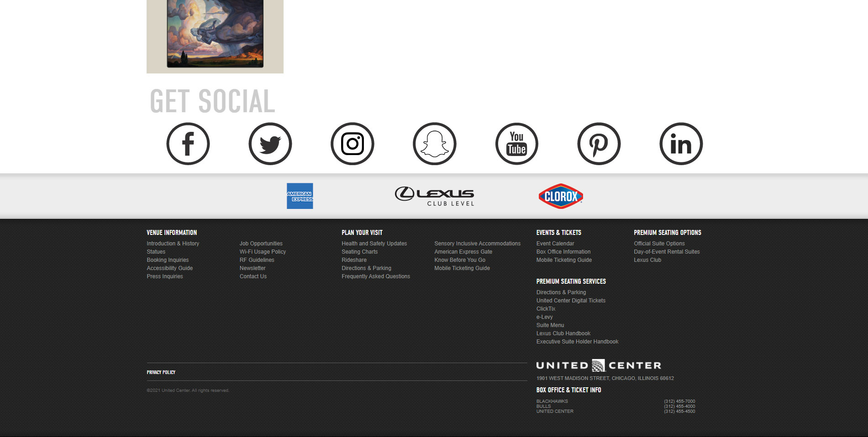Open the storm cloud artwork thumbnail
The image size is (868, 437).
pos(215,36)
